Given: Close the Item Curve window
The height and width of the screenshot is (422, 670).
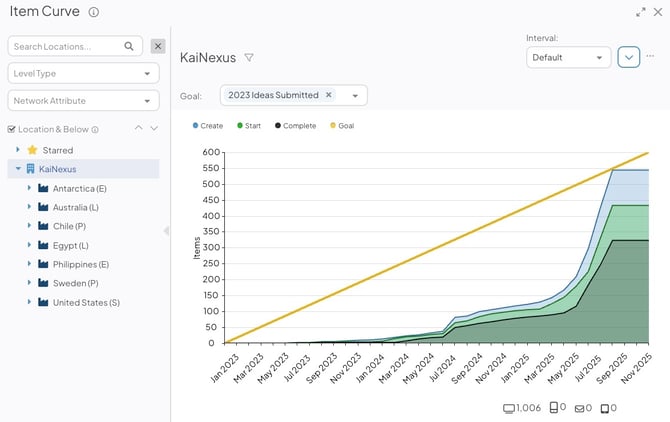Looking at the screenshot, I should point(658,12).
